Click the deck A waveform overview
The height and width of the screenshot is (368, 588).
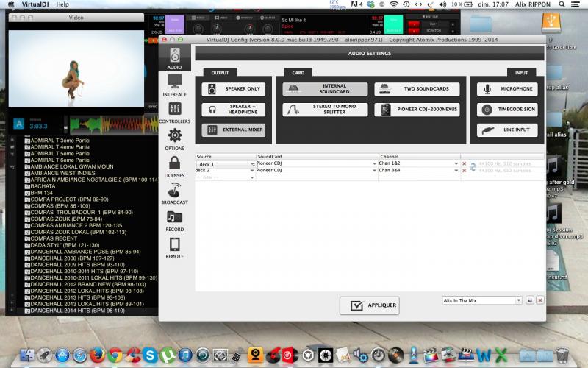[114, 125]
